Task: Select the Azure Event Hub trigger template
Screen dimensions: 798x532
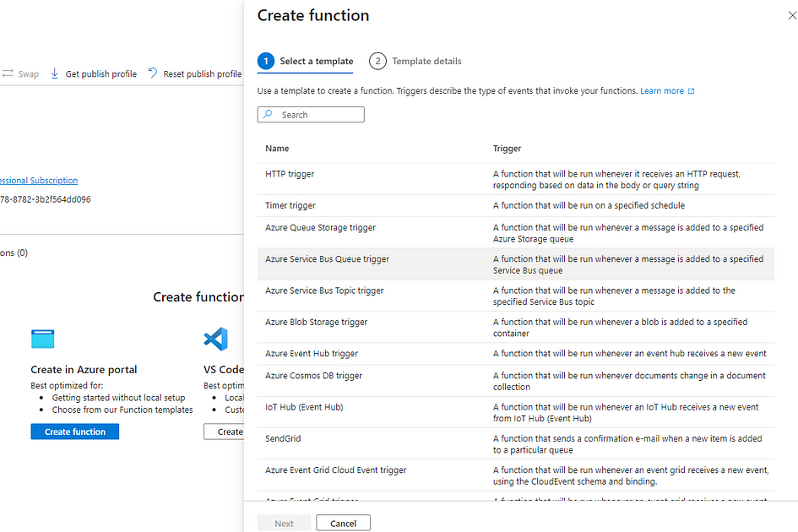Action: [516, 354]
